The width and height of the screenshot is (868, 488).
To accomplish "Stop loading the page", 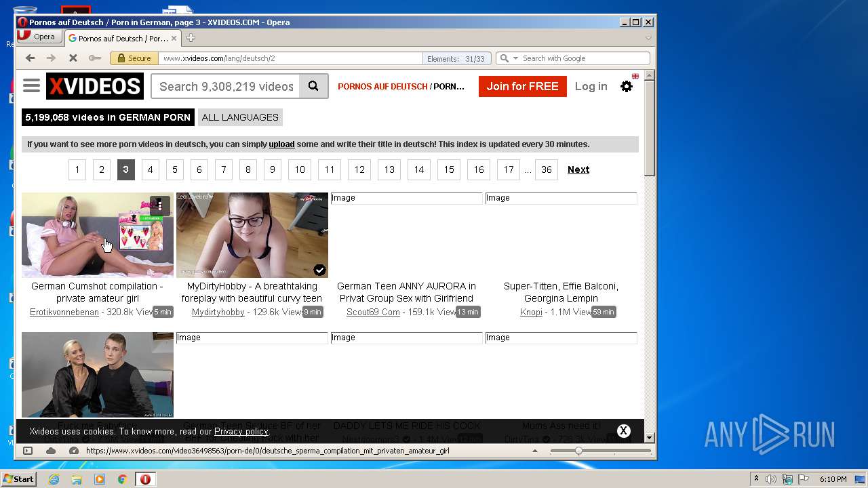I will 73,58.
